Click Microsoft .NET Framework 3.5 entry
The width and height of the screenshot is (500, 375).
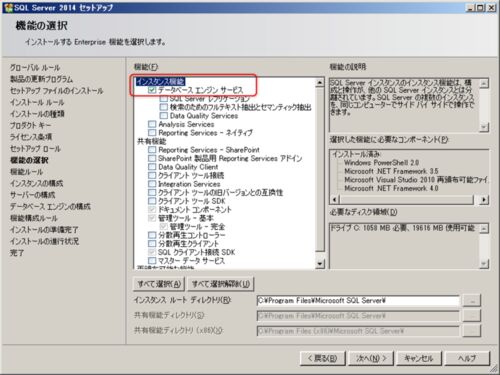pyautogui.click(x=391, y=171)
